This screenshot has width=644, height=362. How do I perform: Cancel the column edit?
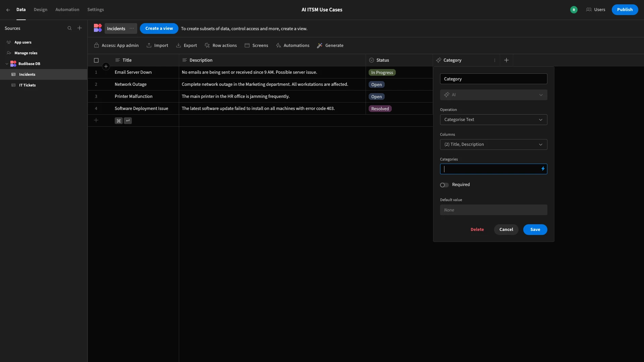coord(506,230)
